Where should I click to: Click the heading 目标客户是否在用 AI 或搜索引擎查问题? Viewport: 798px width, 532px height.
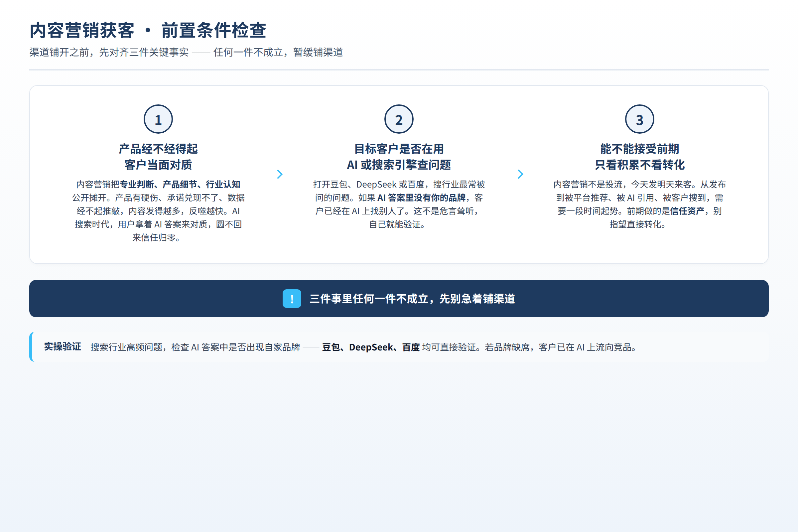[x=399, y=157]
